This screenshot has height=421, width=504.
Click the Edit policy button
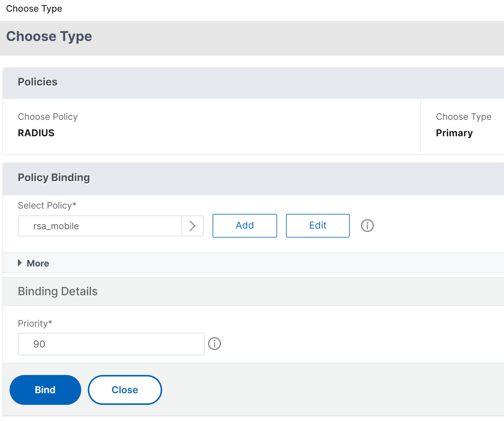(318, 226)
